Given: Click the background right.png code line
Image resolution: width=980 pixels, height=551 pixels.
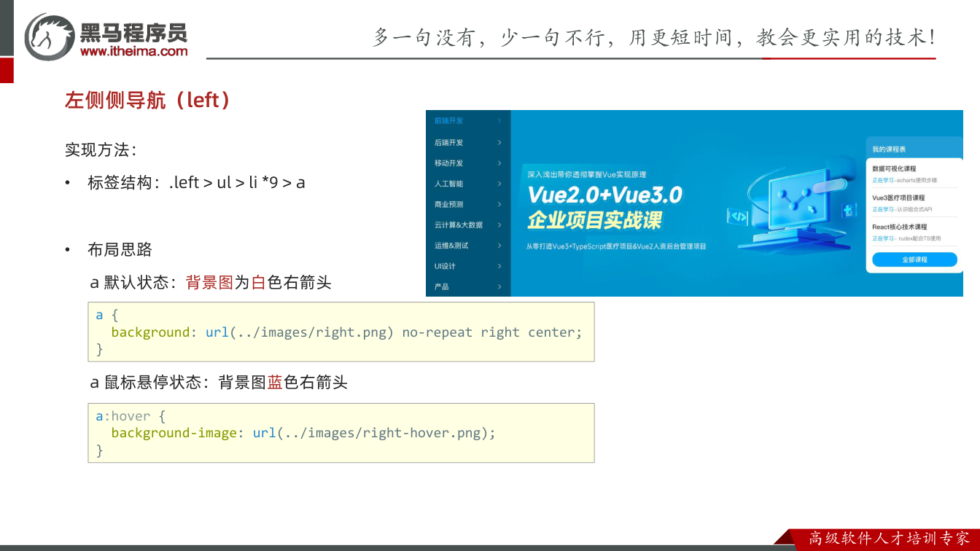Looking at the screenshot, I should 347,332.
